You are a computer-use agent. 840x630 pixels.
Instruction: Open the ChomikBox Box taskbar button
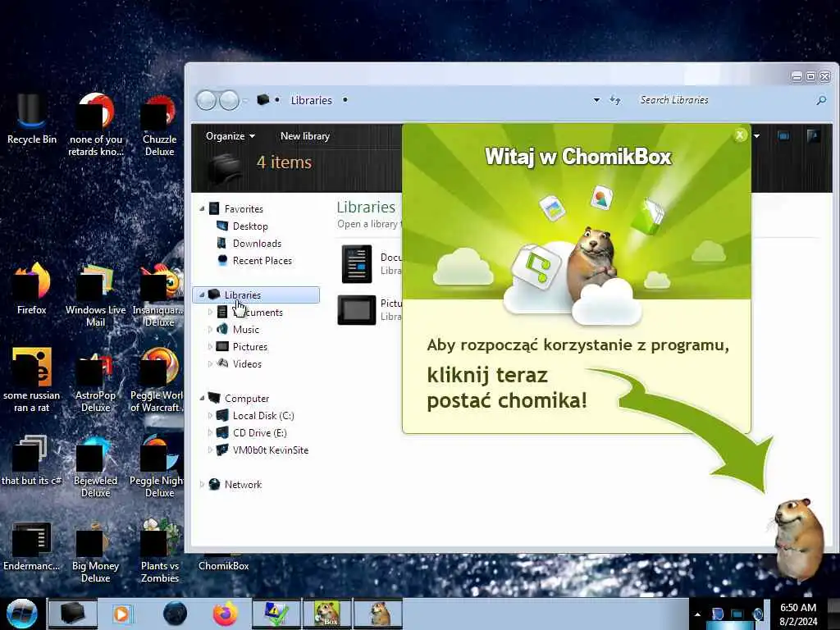pos(326,614)
